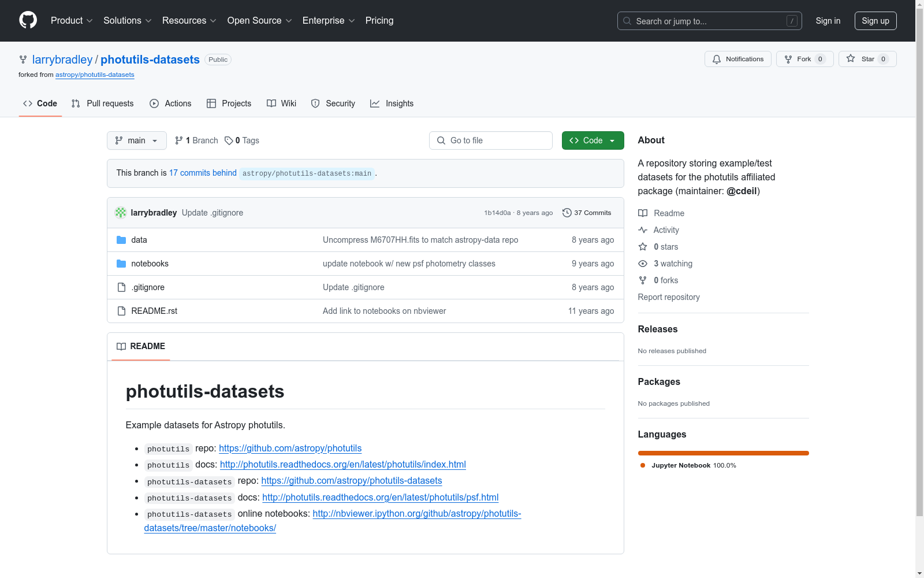The image size is (924, 578).
Task: Open the photutils-datasets repository name link
Action: point(150,60)
